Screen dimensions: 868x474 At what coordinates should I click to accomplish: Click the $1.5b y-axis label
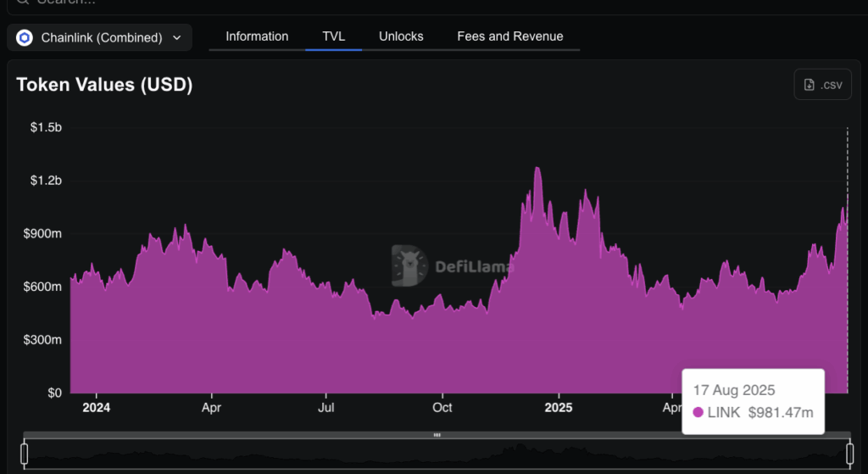click(x=46, y=127)
